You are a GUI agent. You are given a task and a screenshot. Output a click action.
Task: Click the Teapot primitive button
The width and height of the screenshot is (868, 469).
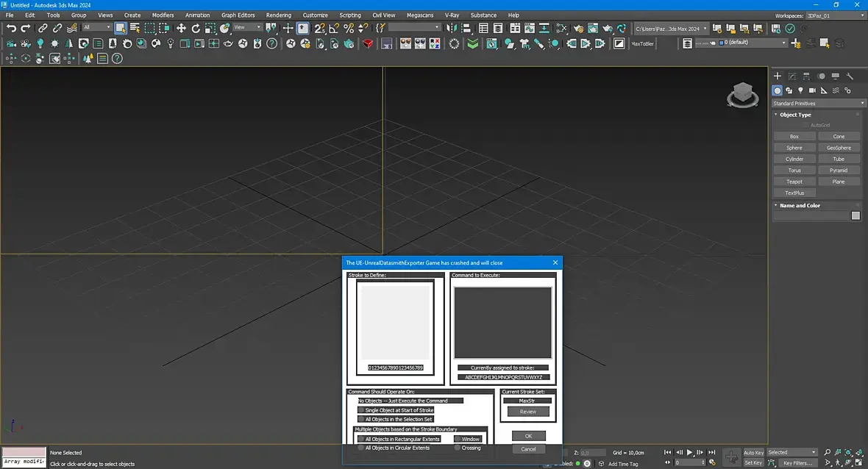click(x=794, y=182)
